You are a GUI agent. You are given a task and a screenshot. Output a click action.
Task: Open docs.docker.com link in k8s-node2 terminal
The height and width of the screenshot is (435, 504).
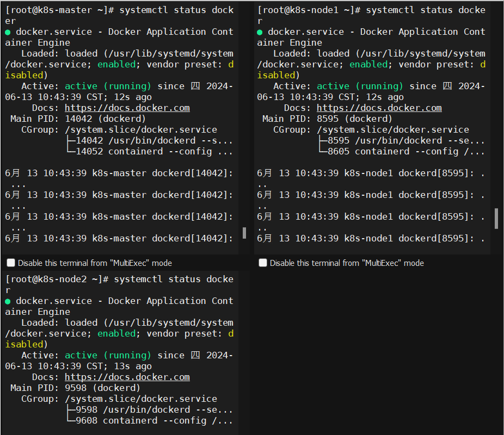click(x=127, y=377)
